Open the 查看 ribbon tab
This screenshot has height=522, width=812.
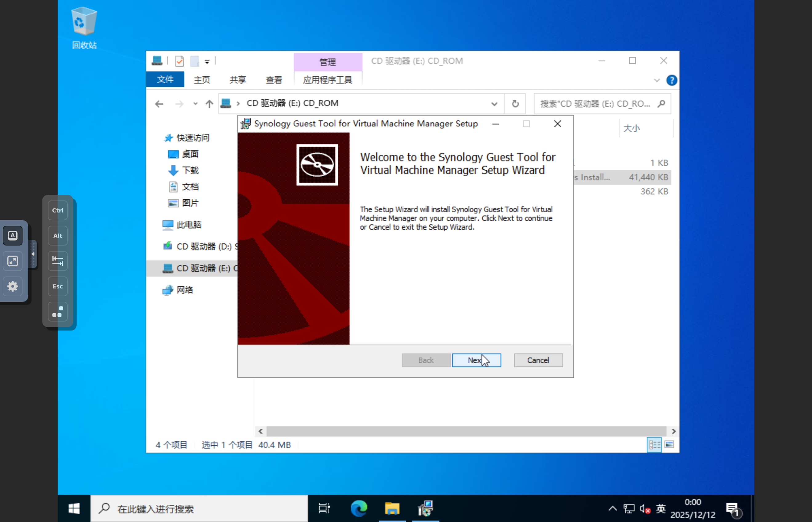point(273,80)
